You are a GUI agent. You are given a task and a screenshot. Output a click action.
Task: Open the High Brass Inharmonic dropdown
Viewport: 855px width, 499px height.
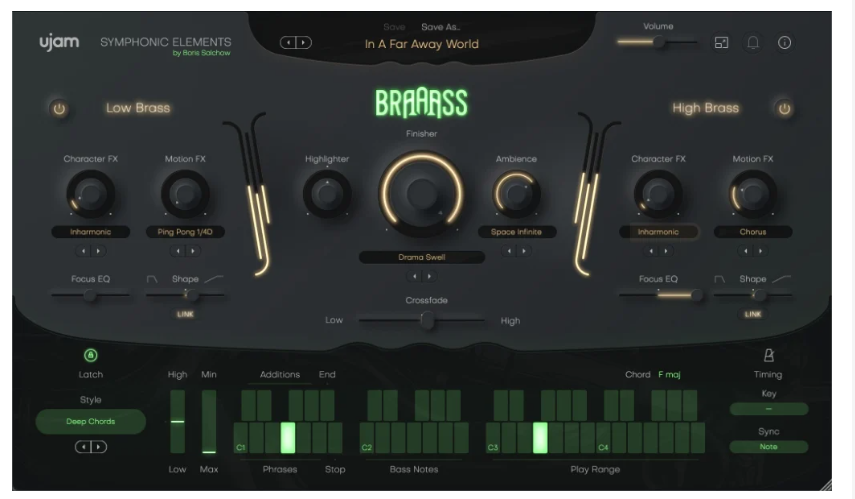[x=658, y=232]
